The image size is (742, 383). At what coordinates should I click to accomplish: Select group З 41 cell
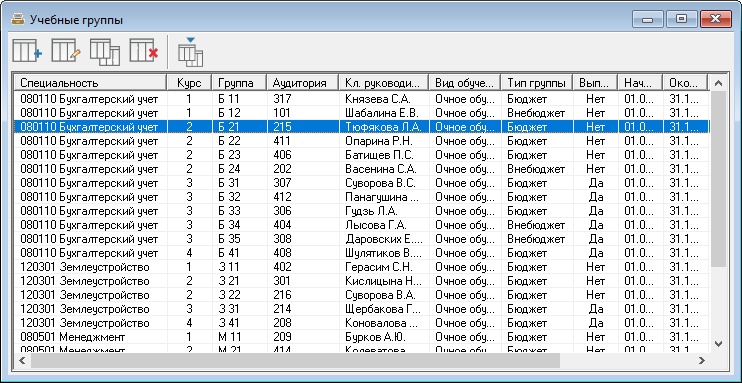point(239,323)
